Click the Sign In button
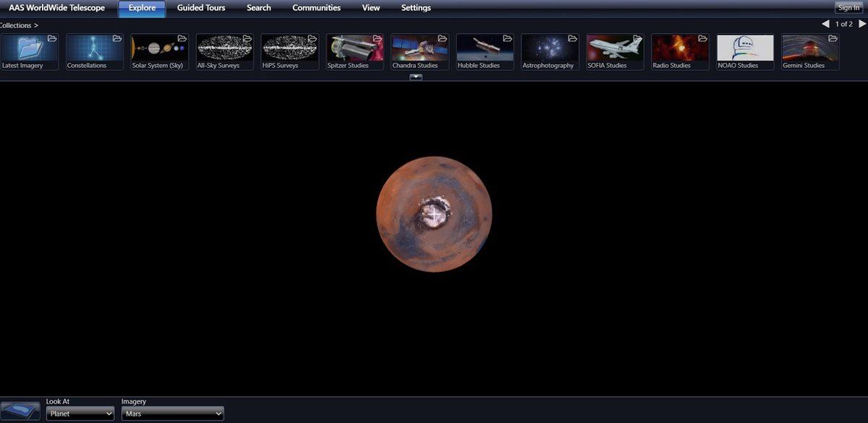The height and width of the screenshot is (423, 868). 848,8
